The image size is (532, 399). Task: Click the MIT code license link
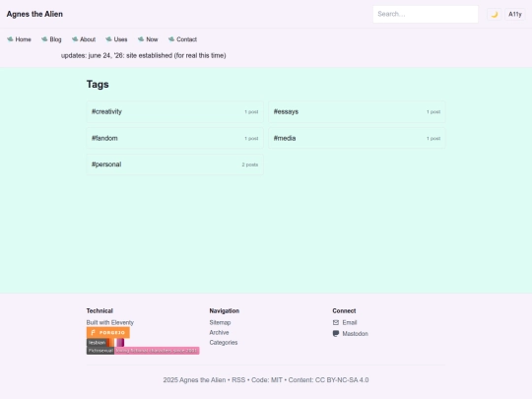click(277, 380)
